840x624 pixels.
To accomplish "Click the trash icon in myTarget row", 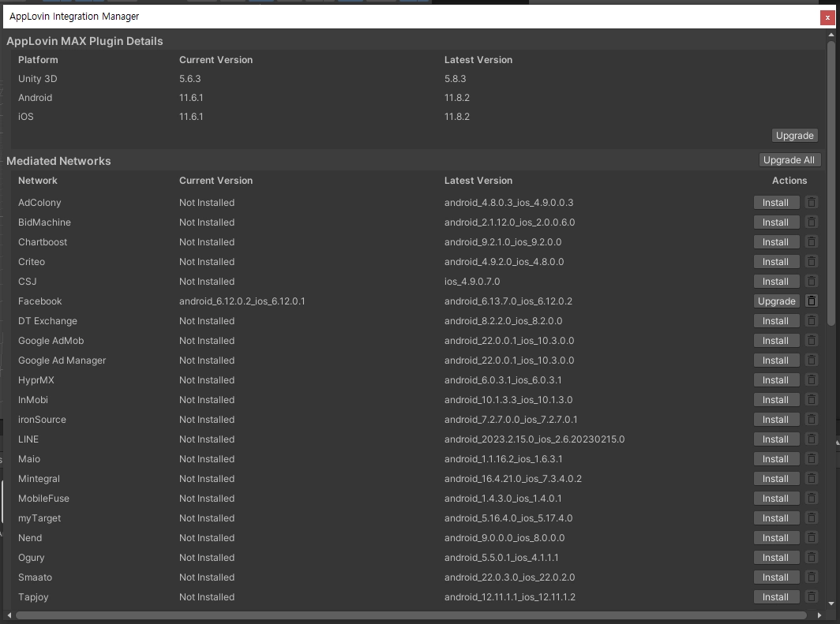I will [811, 518].
